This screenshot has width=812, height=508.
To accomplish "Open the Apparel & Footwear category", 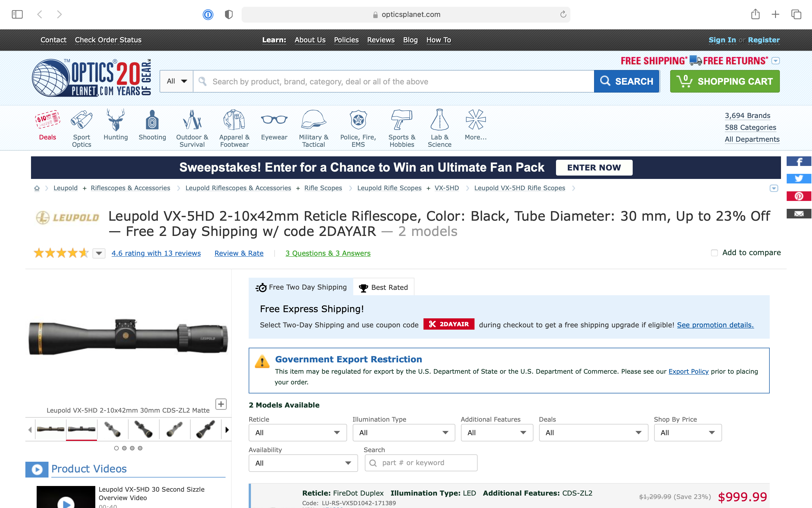I will [x=234, y=128].
